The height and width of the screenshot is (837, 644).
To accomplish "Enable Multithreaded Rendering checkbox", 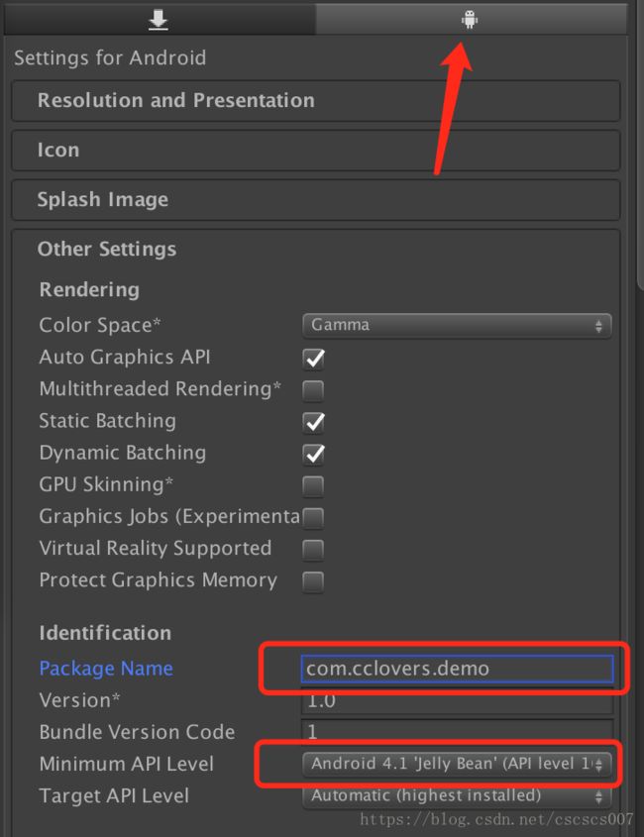I will 313,390.
